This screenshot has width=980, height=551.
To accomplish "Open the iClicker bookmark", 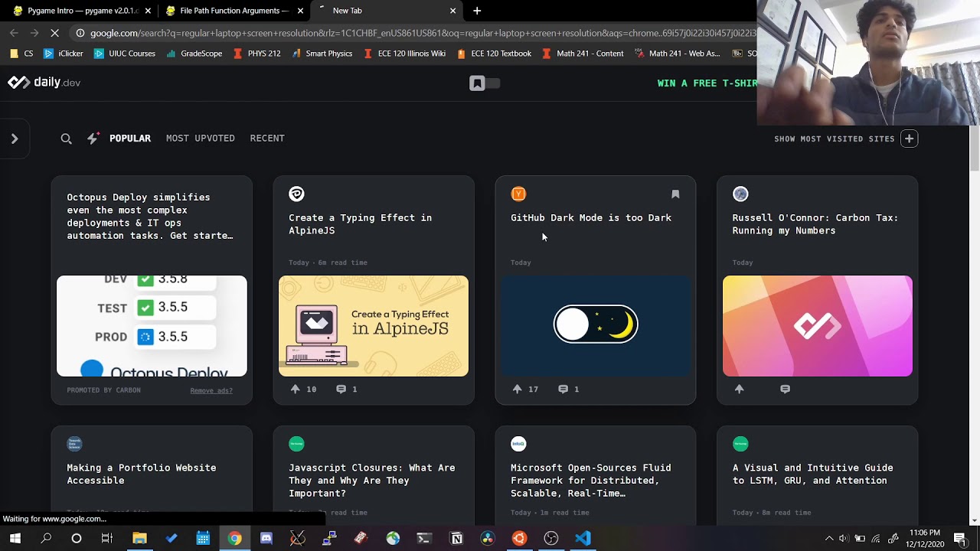I will click(64, 54).
